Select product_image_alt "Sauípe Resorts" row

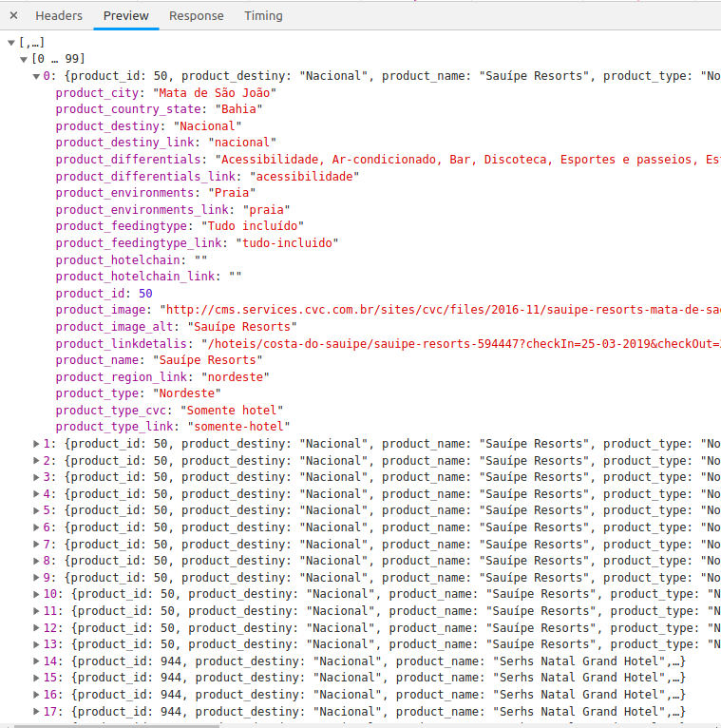click(177, 327)
